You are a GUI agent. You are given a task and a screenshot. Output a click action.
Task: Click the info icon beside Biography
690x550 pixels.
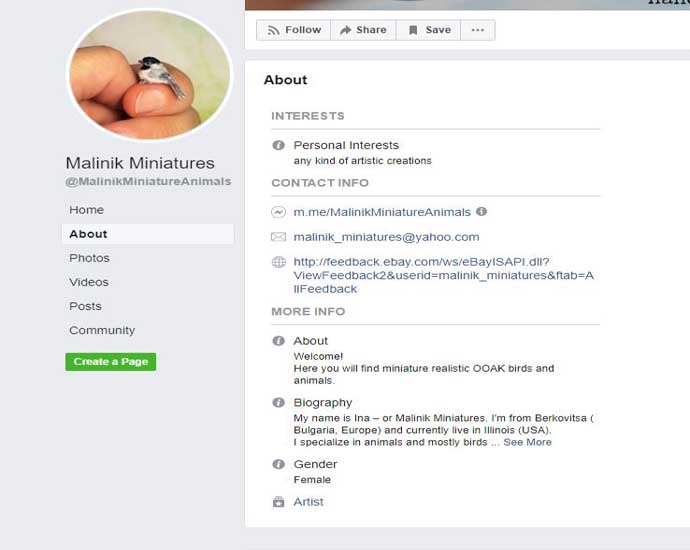tap(278, 403)
